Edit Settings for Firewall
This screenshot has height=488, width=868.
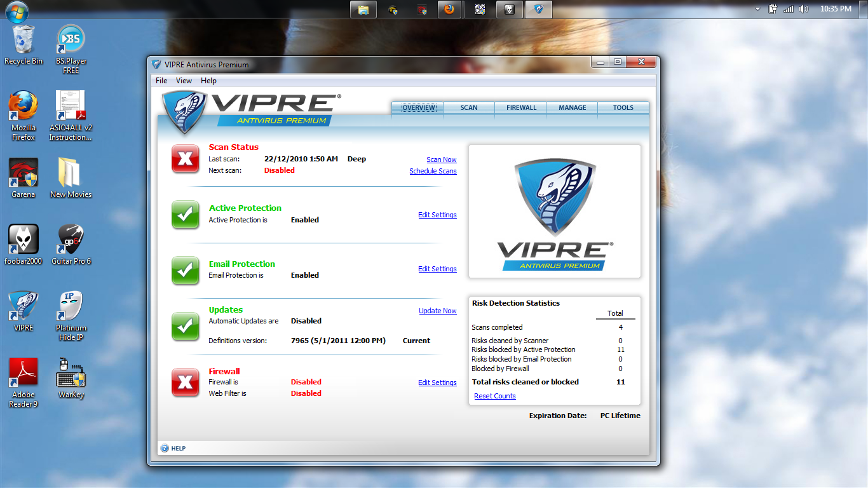point(437,383)
